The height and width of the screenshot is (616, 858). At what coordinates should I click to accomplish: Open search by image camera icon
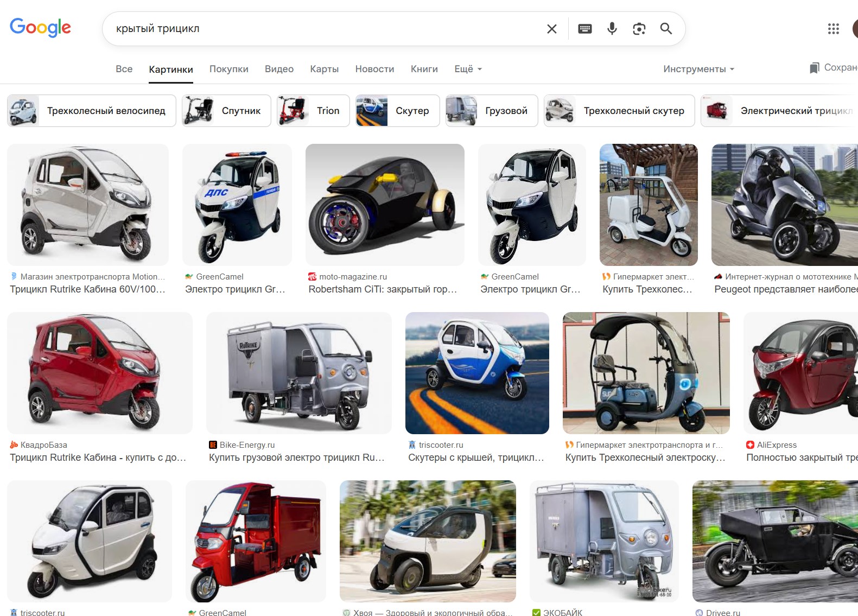click(x=639, y=29)
